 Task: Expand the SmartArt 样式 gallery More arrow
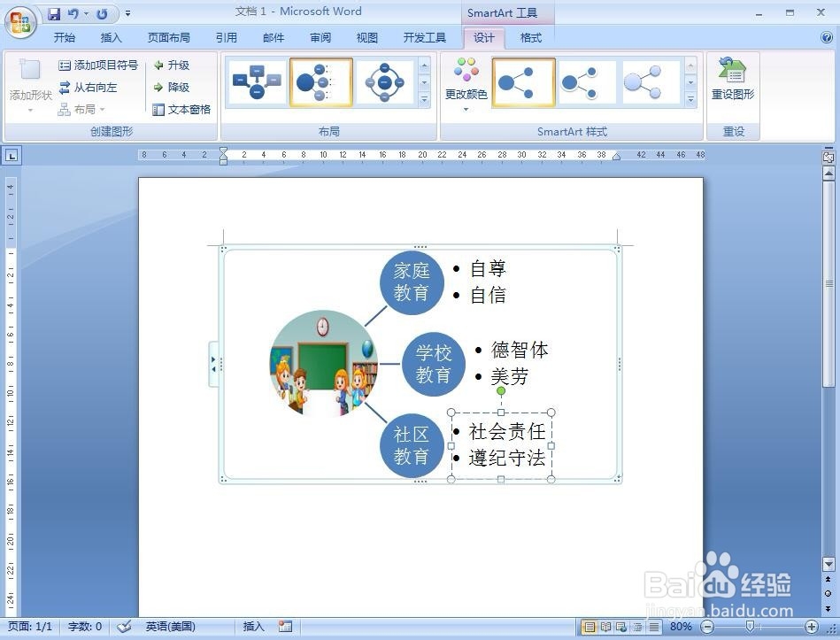click(690, 100)
